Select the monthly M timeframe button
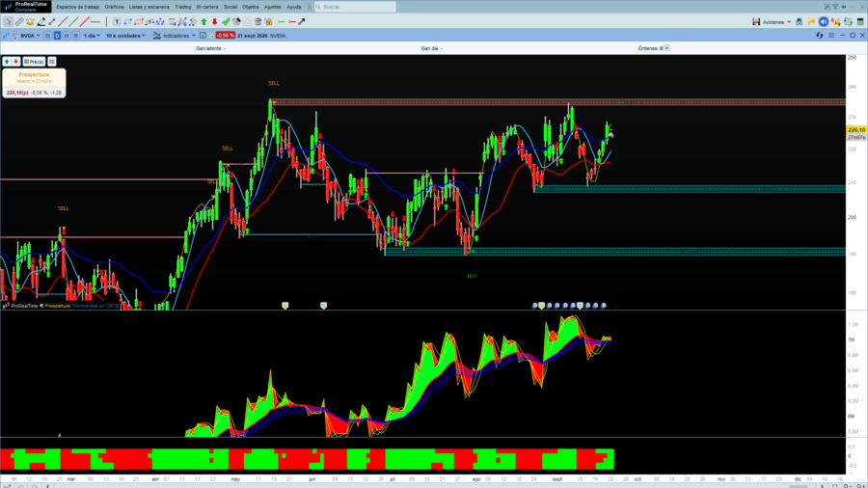This screenshot has width=868, height=488. pyautogui.click(x=76, y=36)
